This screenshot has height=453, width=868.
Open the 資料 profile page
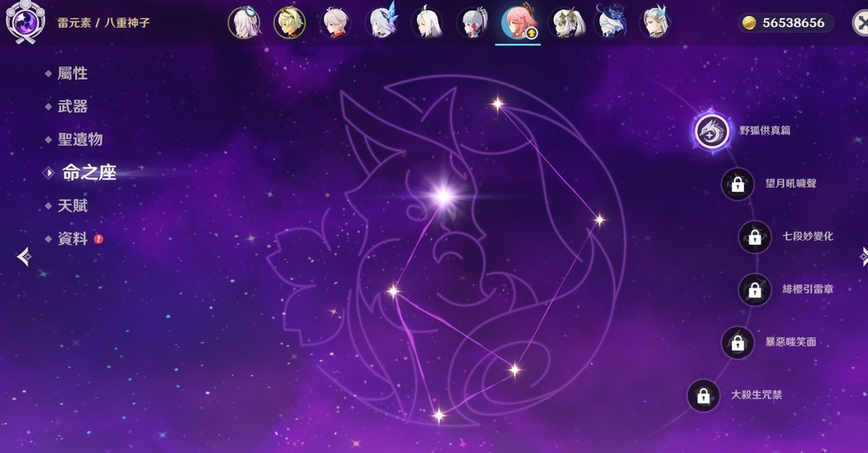coord(72,238)
